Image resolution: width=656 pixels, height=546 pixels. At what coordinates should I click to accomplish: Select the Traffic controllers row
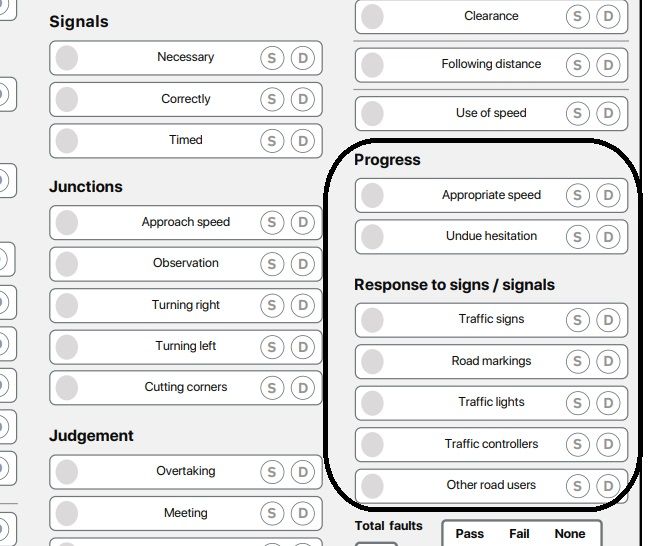(x=491, y=444)
